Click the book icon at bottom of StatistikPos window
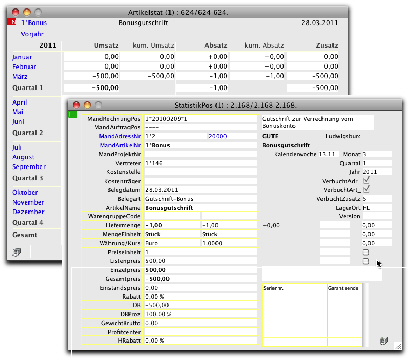Viewport: 416px width, 361px height. [x=384, y=341]
